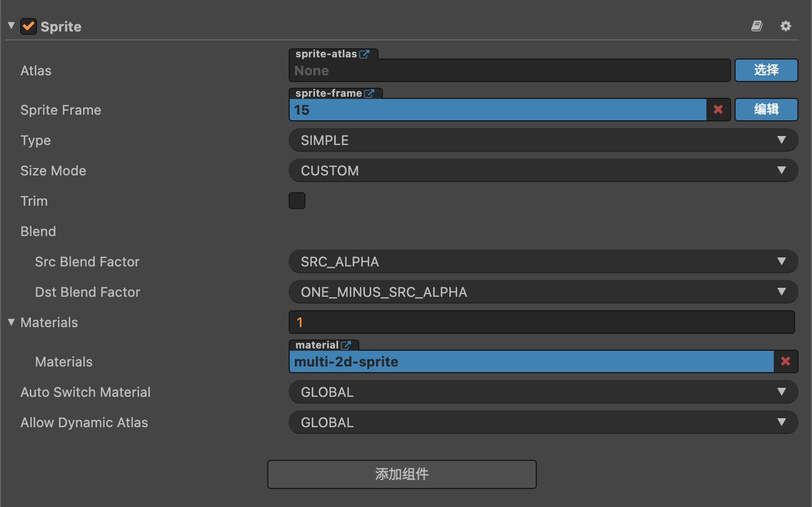Open the Size Mode dropdown showing CUSTOM
Image resolution: width=812 pixels, height=507 pixels.
point(543,170)
